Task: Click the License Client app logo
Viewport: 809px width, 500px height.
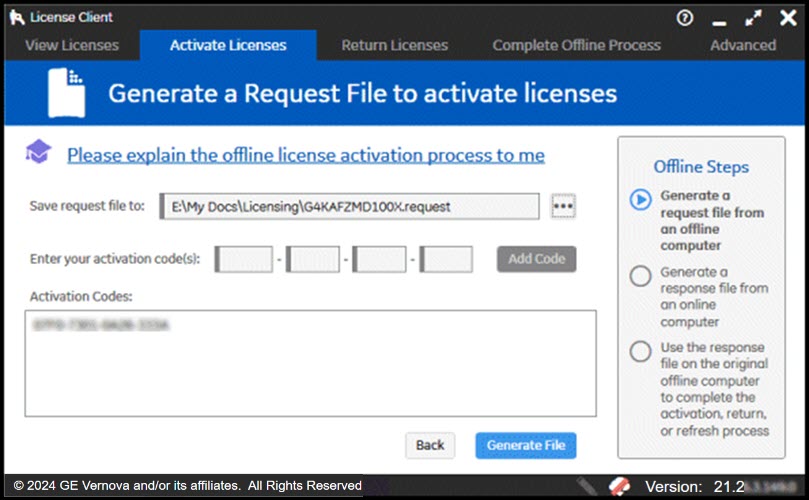Action: pos(17,18)
